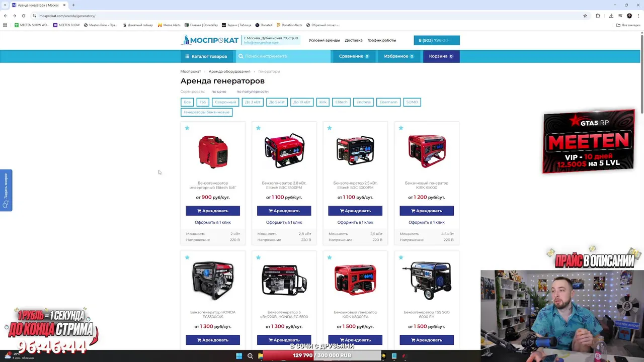The width and height of the screenshot is (644, 362).
Task: Open the tab search dropdown arrow
Action: tap(5, 5)
